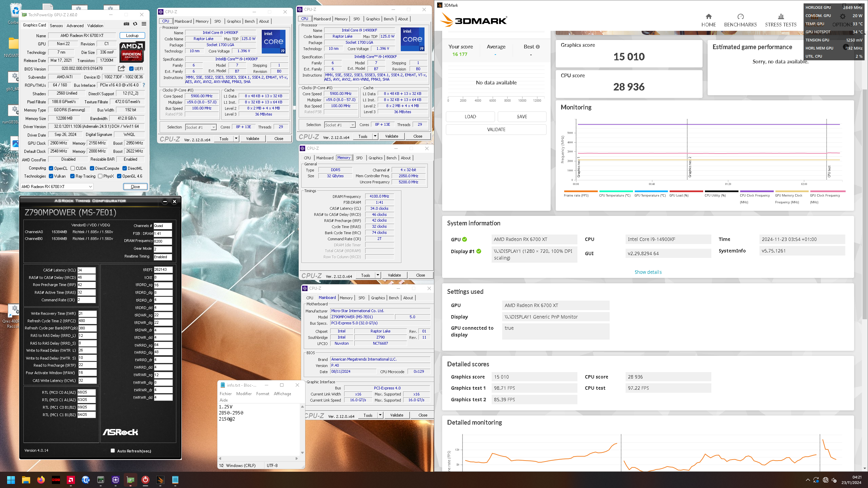Click the Lookup button in GPU-Z
868x488 pixels.
click(132, 36)
